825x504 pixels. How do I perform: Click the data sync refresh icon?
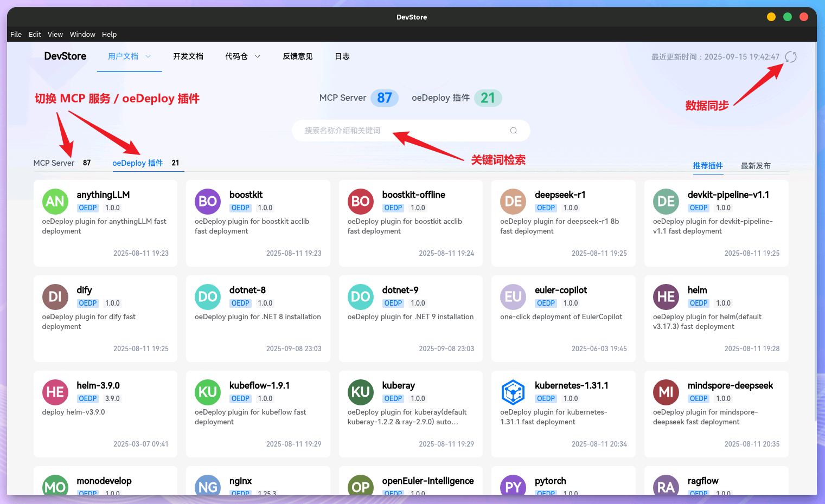click(x=791, y=57)
